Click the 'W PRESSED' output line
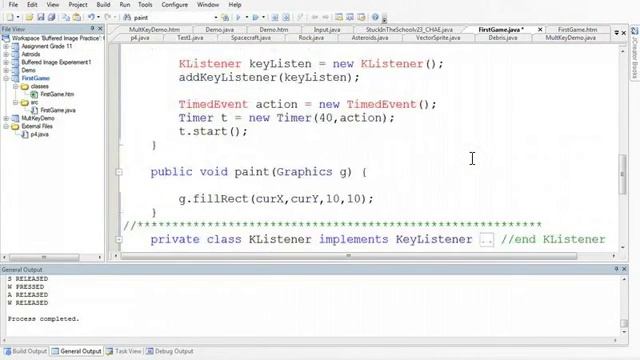 pyautogui.click(x=26, y=287)
